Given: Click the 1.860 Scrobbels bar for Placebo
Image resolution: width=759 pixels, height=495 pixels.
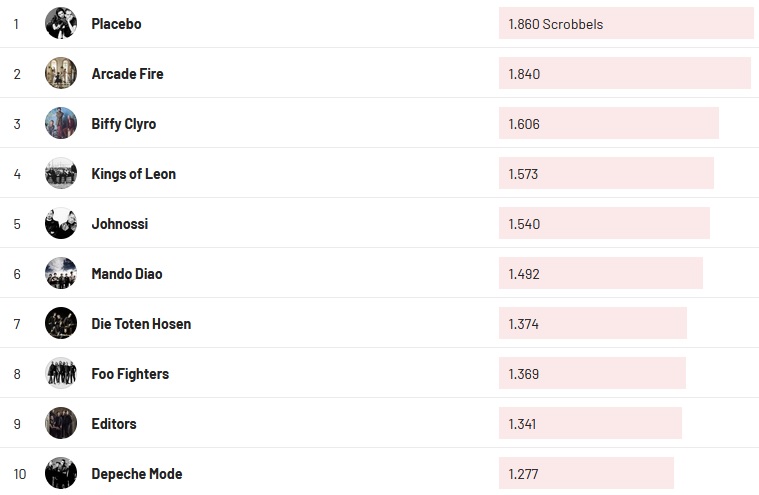Looking at the screenshot, I should (625, 24).
